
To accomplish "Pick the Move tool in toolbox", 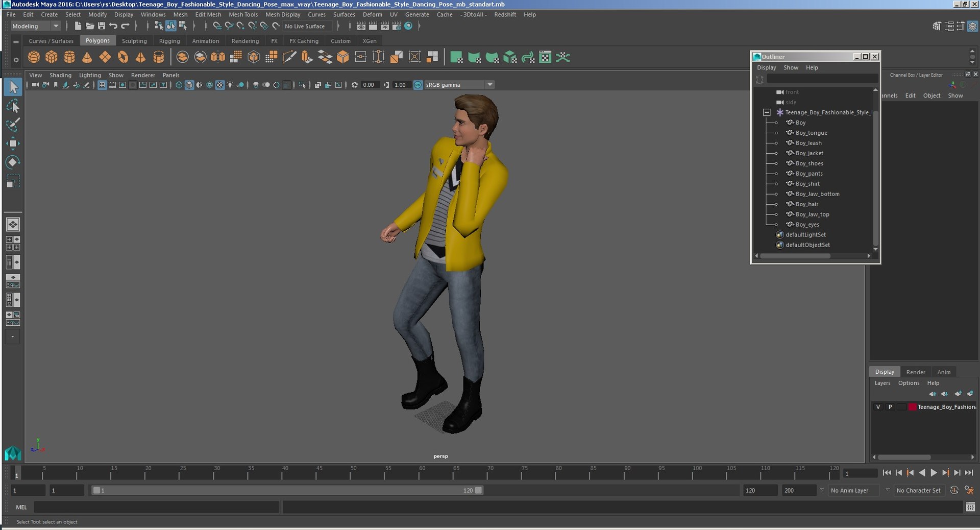I will (x=13, y=143).
